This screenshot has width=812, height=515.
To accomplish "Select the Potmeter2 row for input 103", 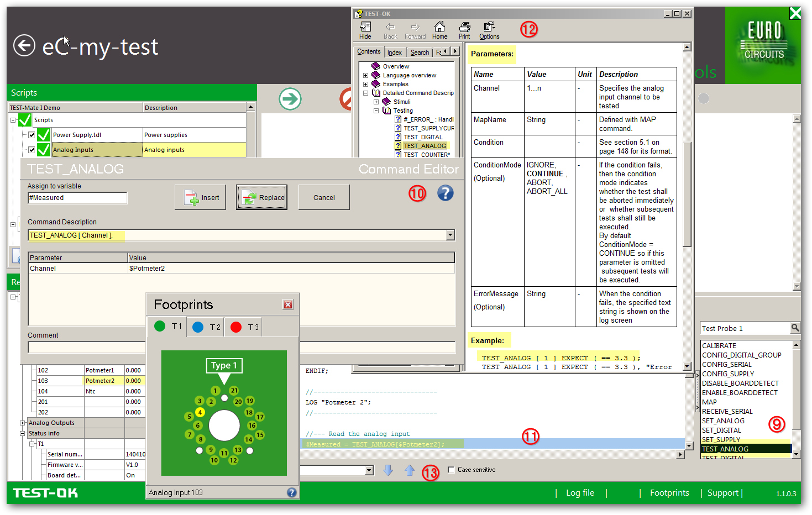I will (x=91, y=381).
